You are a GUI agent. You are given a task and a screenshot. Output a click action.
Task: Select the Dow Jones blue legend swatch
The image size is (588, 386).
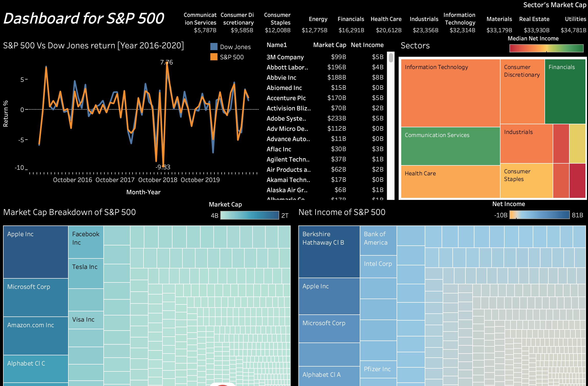click(x=214, y=47)
